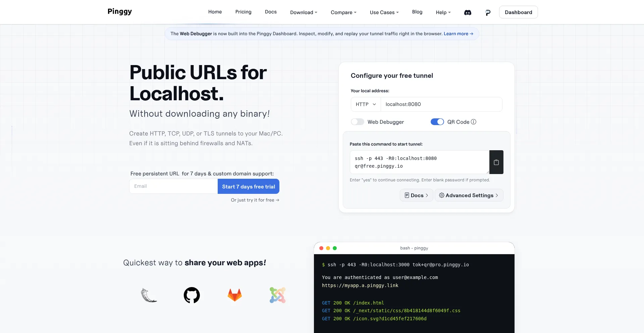Click the 'Your local address:' label
This screenshot has width=644, height=333.
pos(370,91)
